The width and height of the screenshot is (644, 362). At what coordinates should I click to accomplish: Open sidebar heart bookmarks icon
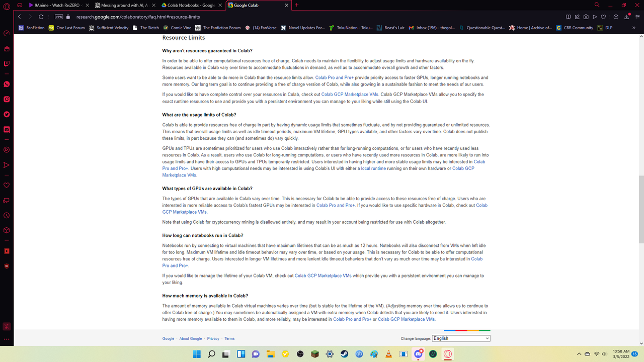click(x=7, y=186)
